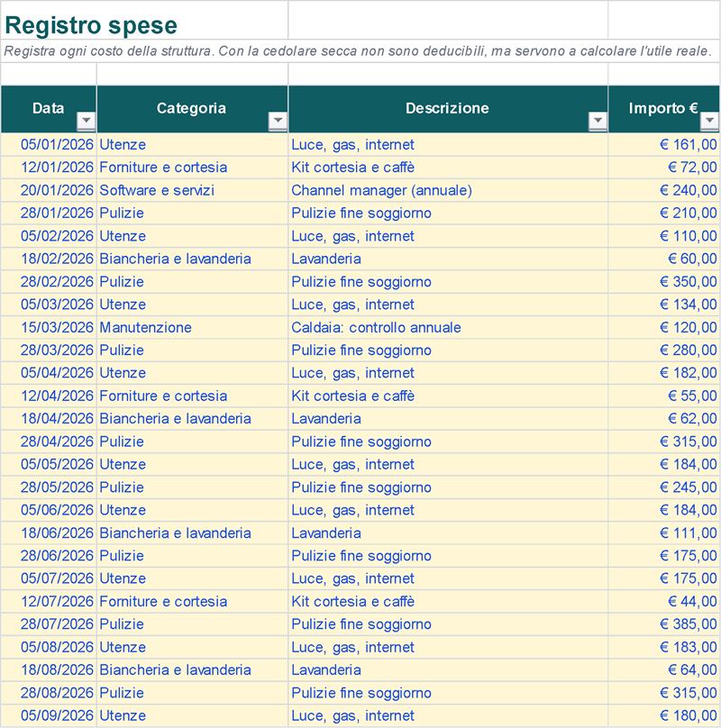Select Caldaia: controllo annuale description
Viewport: 721px width, 728px height.
[x=448, y=327]
